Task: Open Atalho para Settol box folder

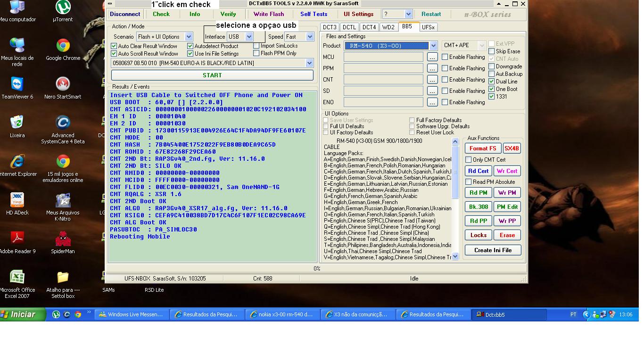Action: coord(63,284)
